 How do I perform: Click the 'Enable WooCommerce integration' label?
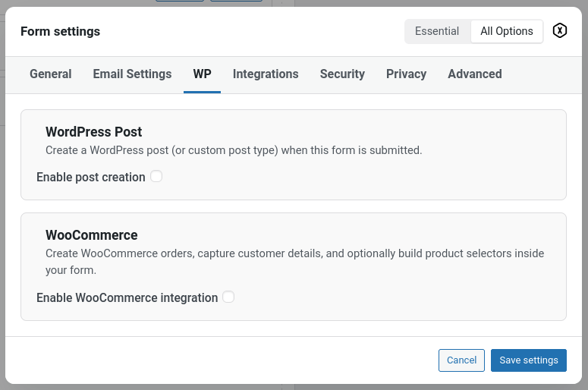click(x=127, y=297)
